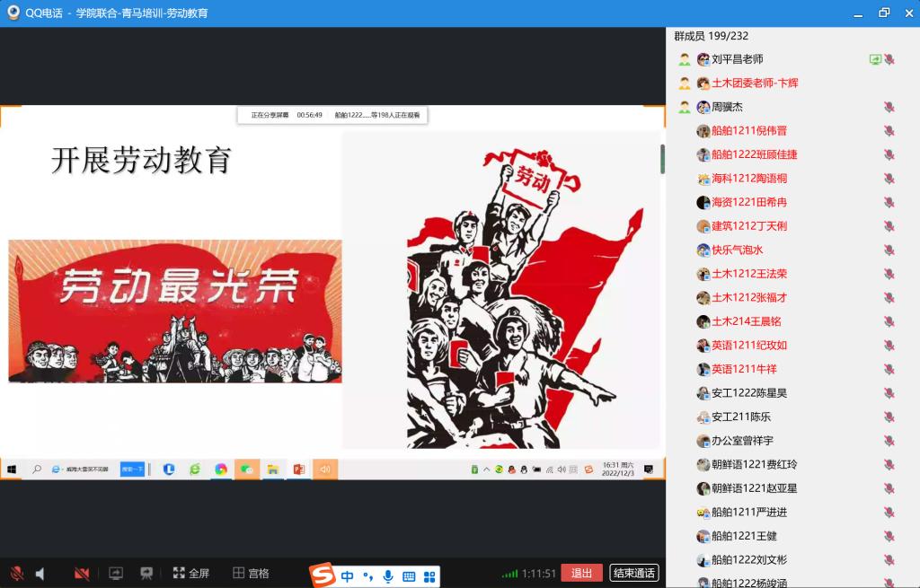
Task: Click the QQ电话 penguin logo in title bar
Action: click(x=13, y=13)
